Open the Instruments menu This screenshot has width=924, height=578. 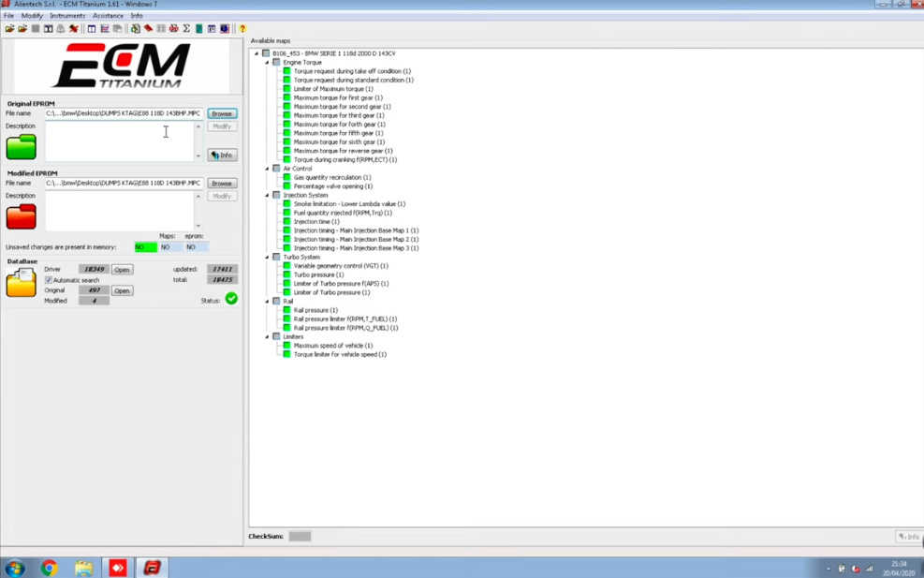(67, 15)
